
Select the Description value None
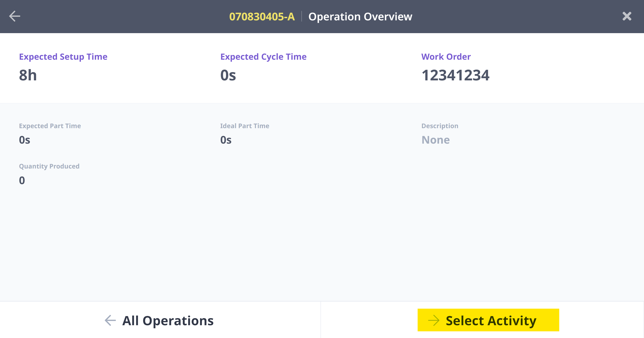(x=436, y=140)
